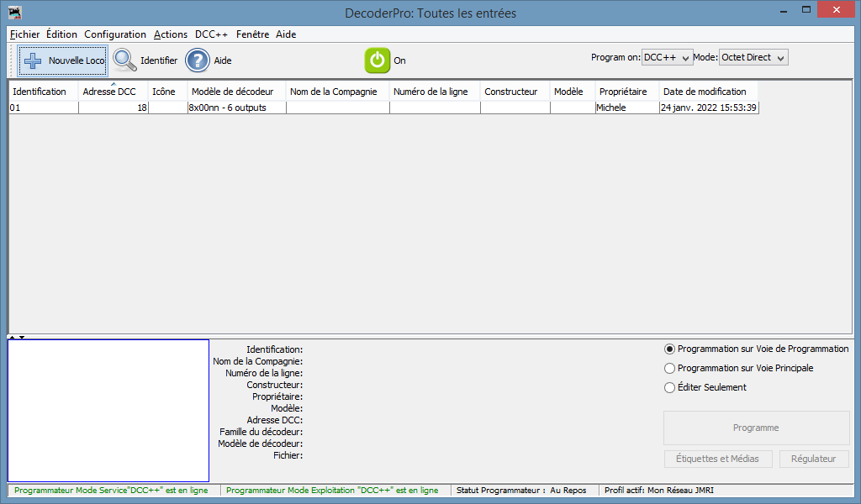Image resolution: width=861 pixels, height=504 pixels.
Task: Click the Étiquettes et Médias button
Action: pos(718,459)
